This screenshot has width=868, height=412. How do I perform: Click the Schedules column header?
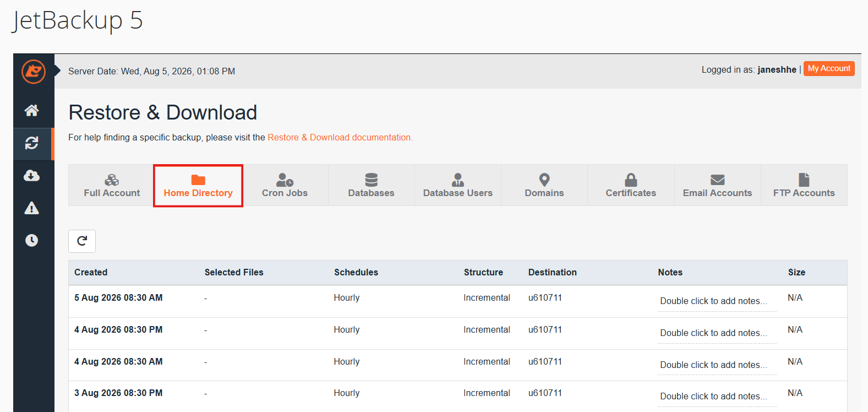[x=356, y=272]
